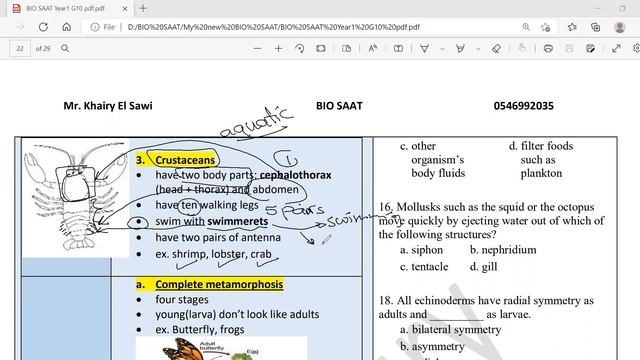Rotate the PDF page
The image size is (640, 360).
(300, 49)
